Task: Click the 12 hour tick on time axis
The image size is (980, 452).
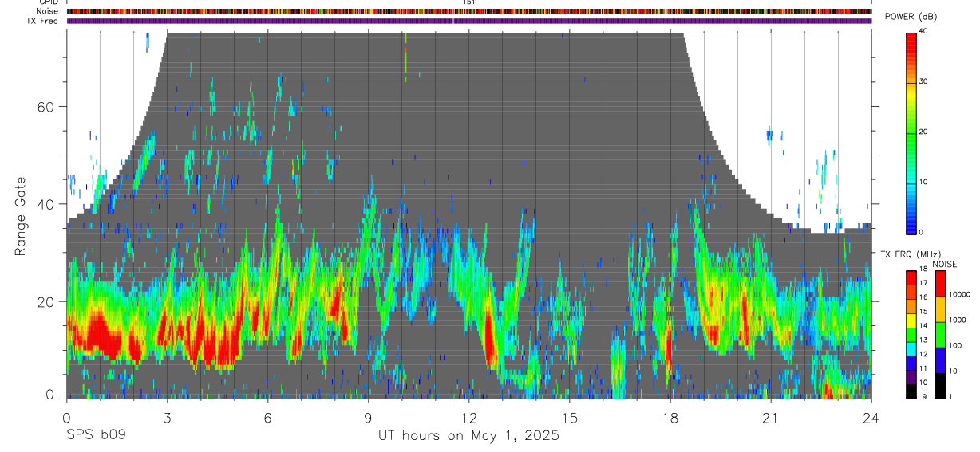Action: pyautogui.click(x=469, y=418)
